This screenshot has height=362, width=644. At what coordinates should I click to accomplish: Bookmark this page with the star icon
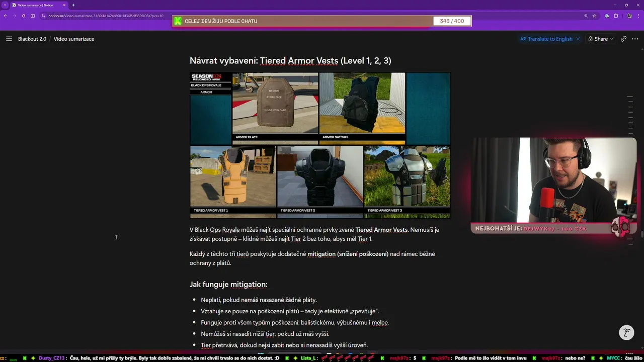coord(594,16)
